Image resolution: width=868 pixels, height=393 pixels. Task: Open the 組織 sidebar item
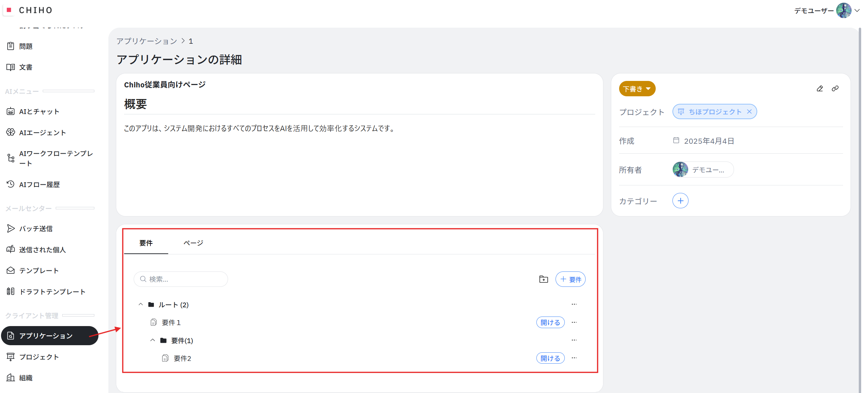(26, 378)
